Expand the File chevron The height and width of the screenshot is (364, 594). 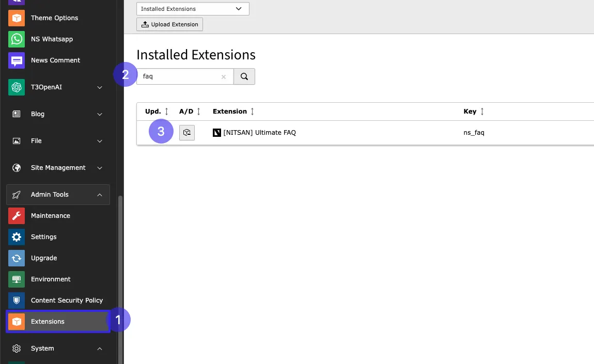(100, 141)
